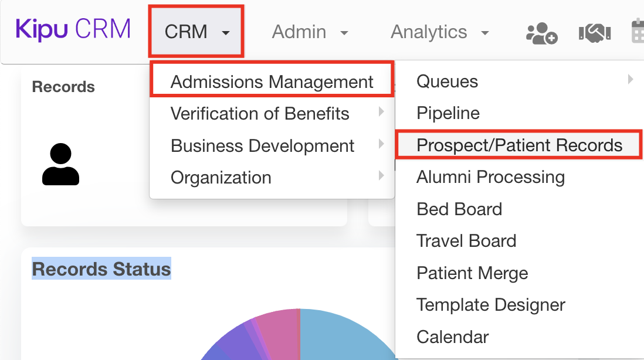The width and height of the screenshot is (644, 360).
Task: Select the Bed Board option
Action: pos(459,209)
